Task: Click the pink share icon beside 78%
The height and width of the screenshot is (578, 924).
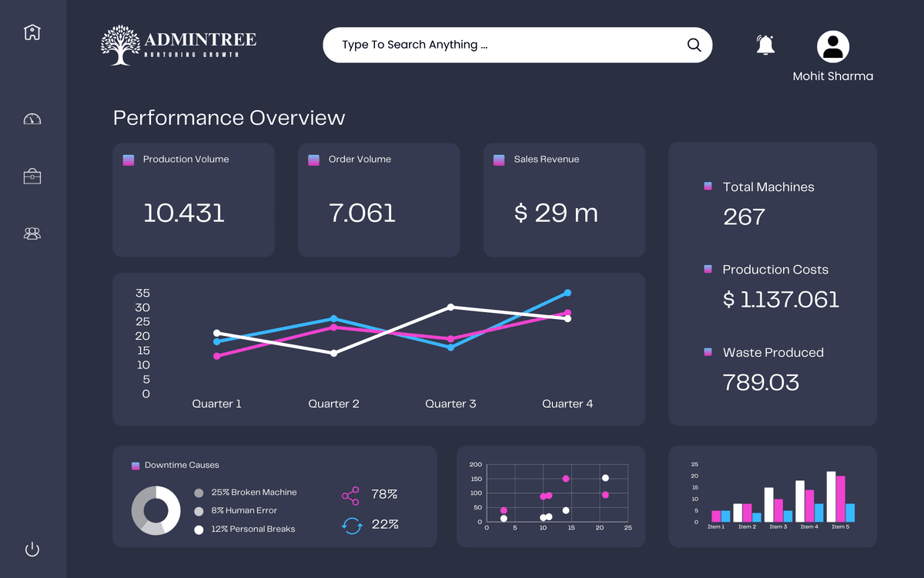Action: coord(350,493)
